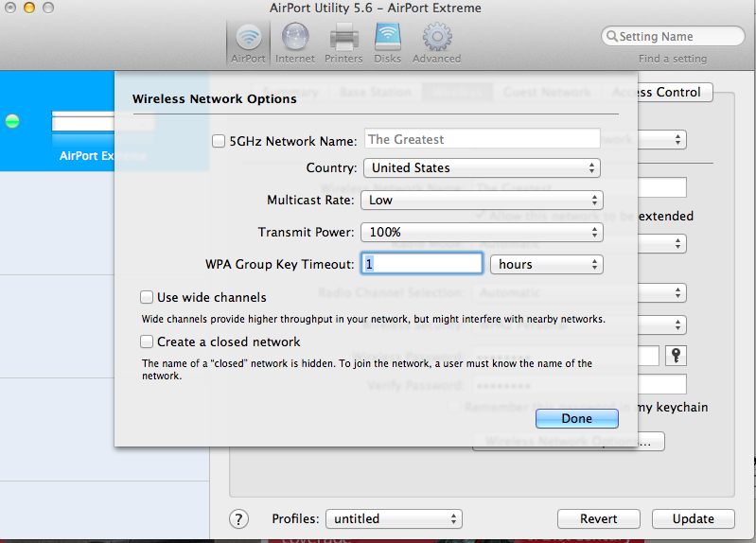Screen dimensions: 756x543
Task: Open the Disks toolbar section
Action: pyautogui.click(x=388, y=44)
